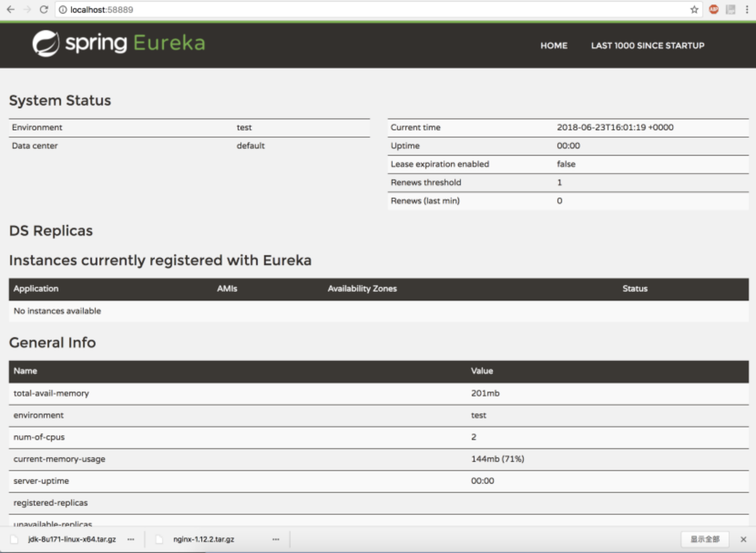Open Chrome's three-dot menu
The width and height of the screenshot is (756, 553).
(x=747, y=10)
